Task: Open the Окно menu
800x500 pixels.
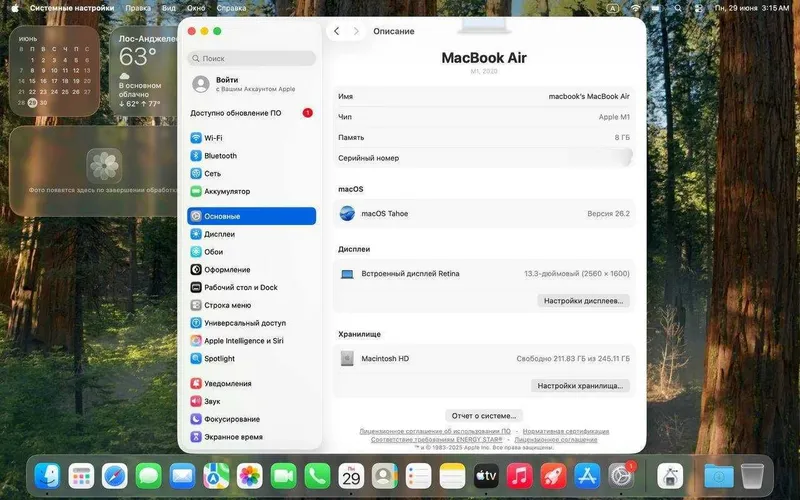Action: [x=196, y=8]
